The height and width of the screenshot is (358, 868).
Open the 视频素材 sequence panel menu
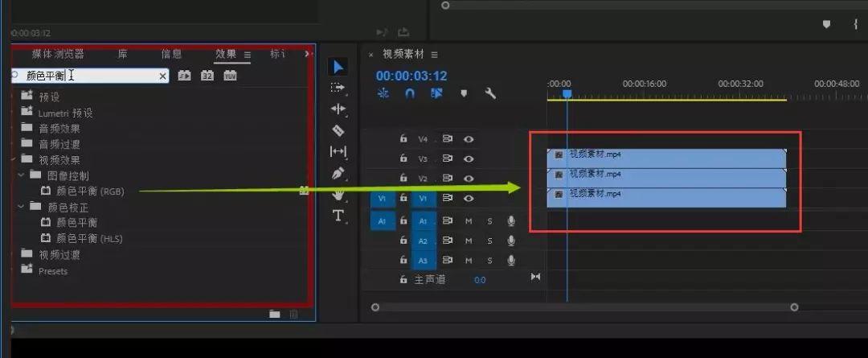tap(435, 55)
